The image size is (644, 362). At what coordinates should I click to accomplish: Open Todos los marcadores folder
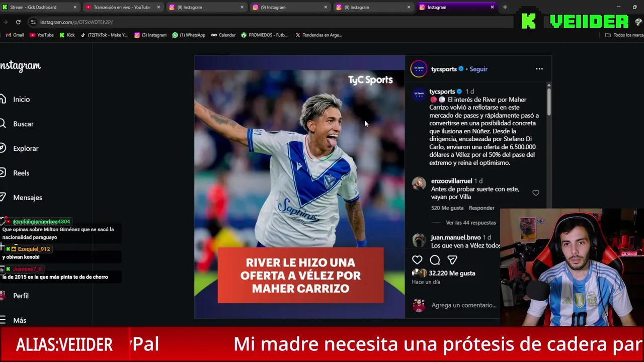pyautogui.click(x=624, y=35)
